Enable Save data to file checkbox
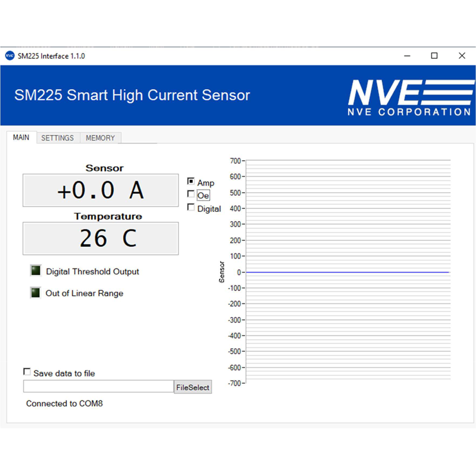Viewport: 476px width, 476px height. (x=27, y=371)
